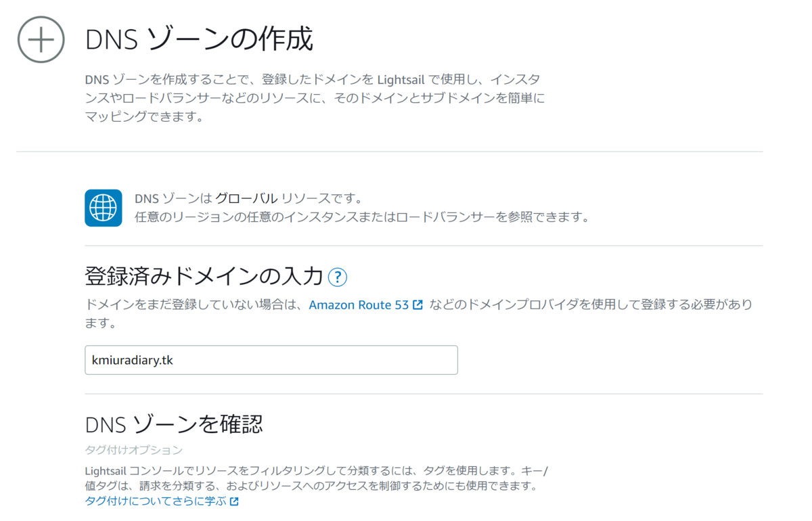812x521 pixels.
Task: Open the タグ付けについてさらに学ぶ link
Action: coord(156,501)
